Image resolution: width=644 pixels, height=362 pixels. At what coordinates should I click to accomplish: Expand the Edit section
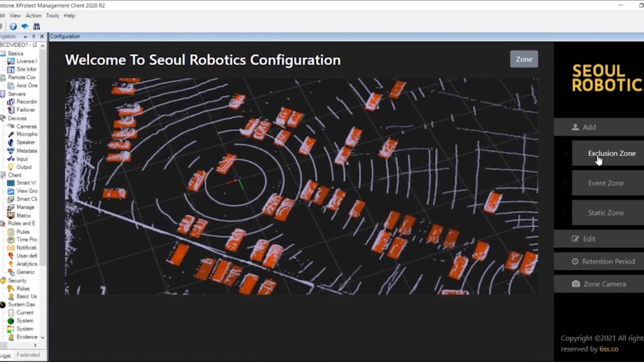point(599,239)
